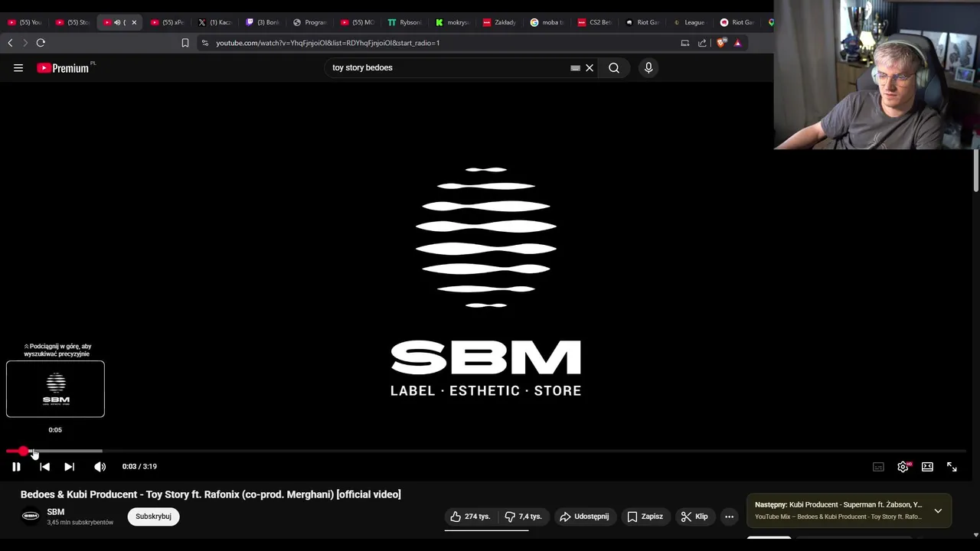Click the page vertical scrollbar
This screenshot has width=980, height=551.
tap(975, 171)
